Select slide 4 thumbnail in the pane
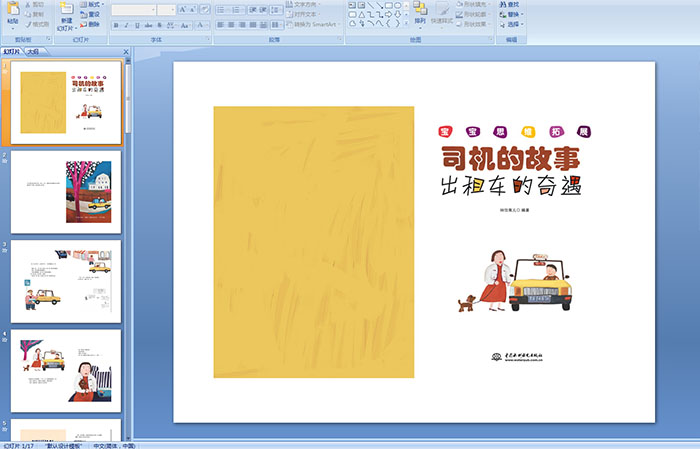Viewport: 700px width, 449px height. pos(66,371)
